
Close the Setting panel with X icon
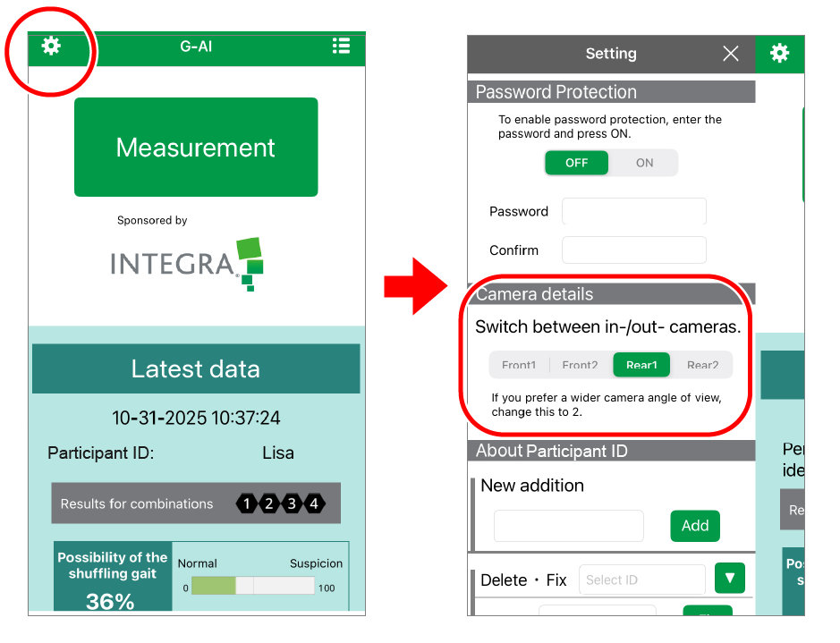tap(731, 54)
